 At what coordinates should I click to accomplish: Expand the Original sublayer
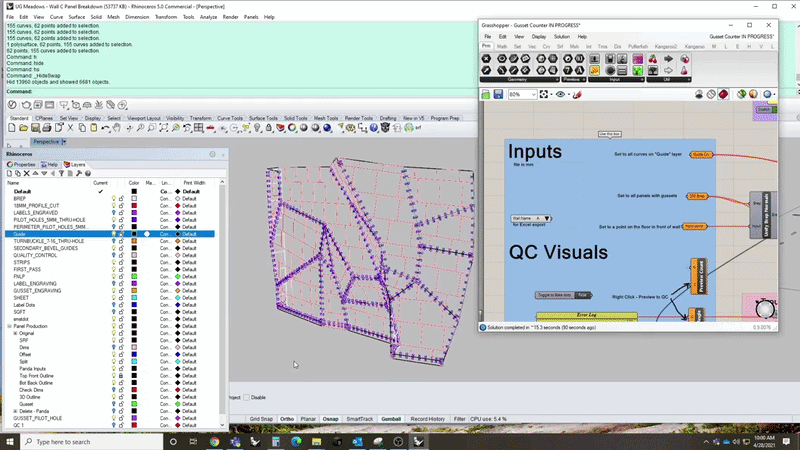tap(15, 333)
